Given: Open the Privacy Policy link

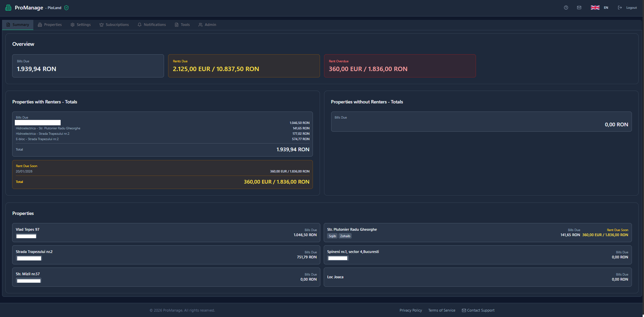Looking at the screenshot, I should pyautogui.click(x=411, y=310).
